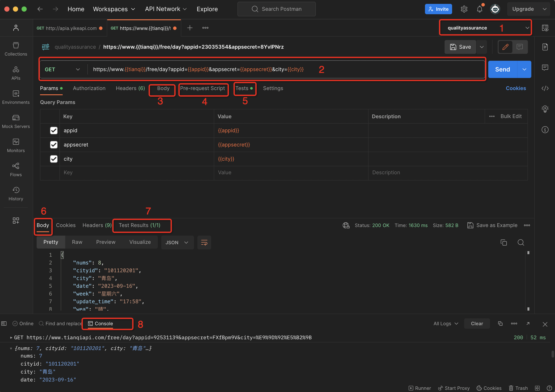Viewport: 555px width, 392px height.
Task: Switch to the request Body tab
Action: pos(163,88)
